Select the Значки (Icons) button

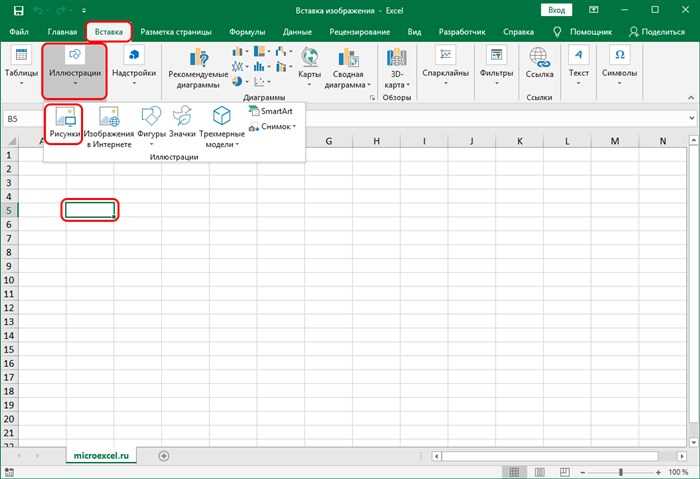[x=182, y=122]
